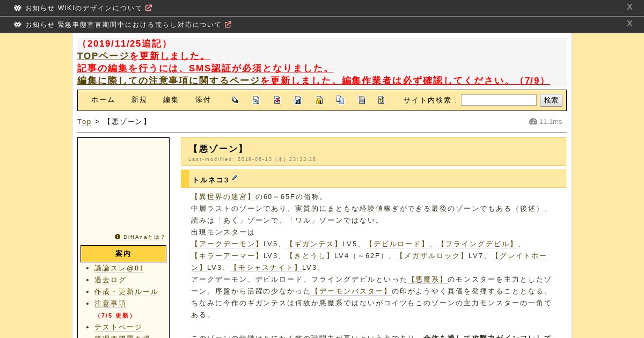Open 【きとうし】 monster link
The width and height of the screenshot is (644, 338).
[310, 256]
